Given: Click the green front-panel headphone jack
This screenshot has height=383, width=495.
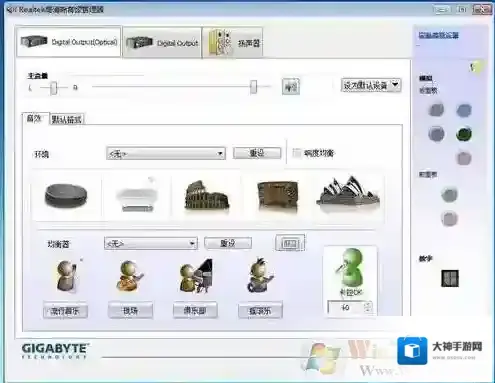Looking at the screenshot, I should [449, 195].
